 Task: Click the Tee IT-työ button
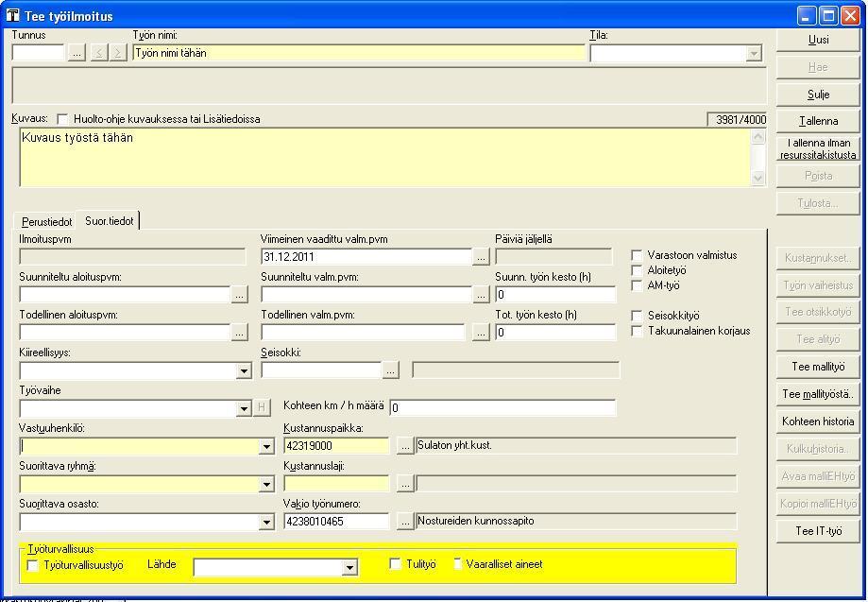(x=818, y=531)
